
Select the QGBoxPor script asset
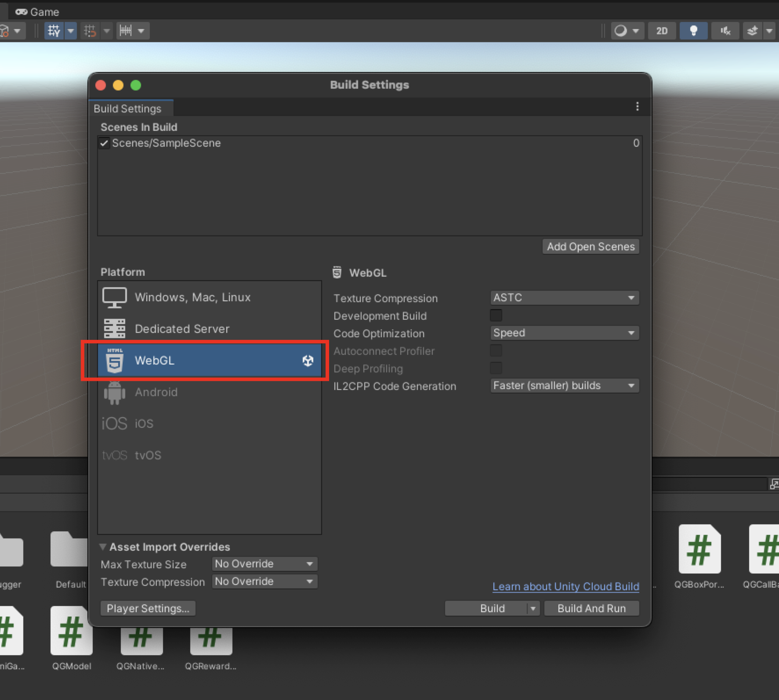pyautogui.click(x=699, y=557)
